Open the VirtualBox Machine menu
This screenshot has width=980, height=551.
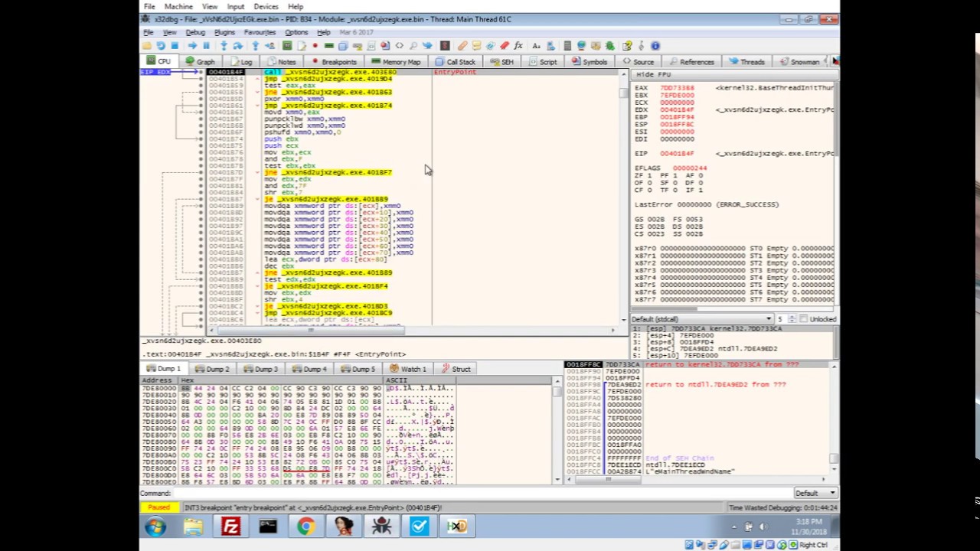pos(178,6)
